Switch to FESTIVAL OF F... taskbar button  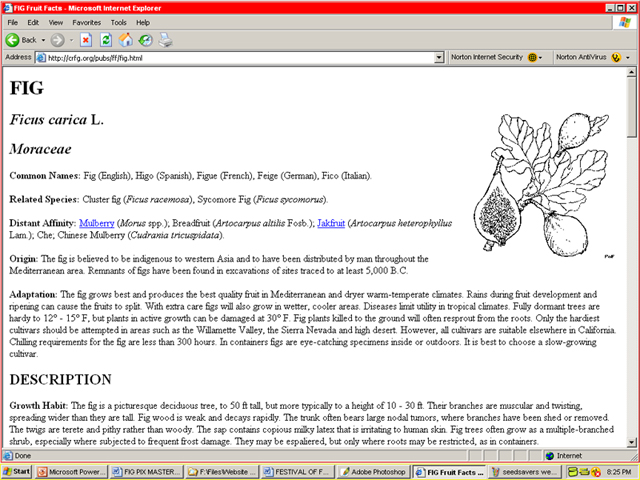pyautogui.click(x=297, y=472)
